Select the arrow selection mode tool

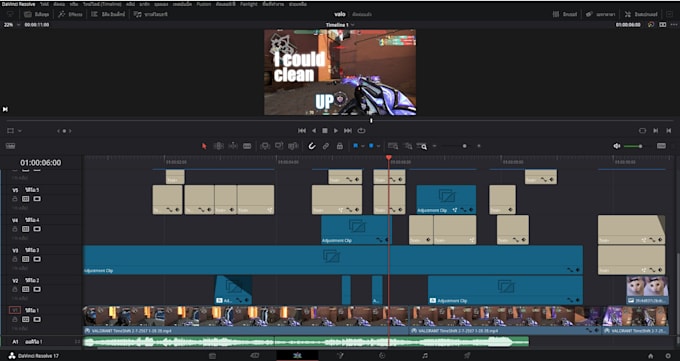point(204,146)
